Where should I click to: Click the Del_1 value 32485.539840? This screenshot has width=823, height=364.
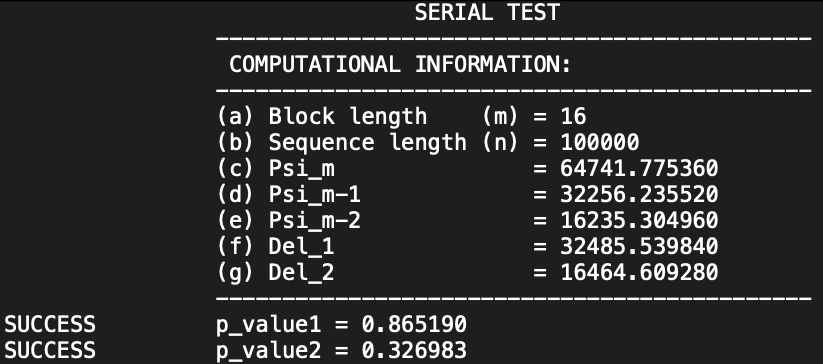[639, 246]
